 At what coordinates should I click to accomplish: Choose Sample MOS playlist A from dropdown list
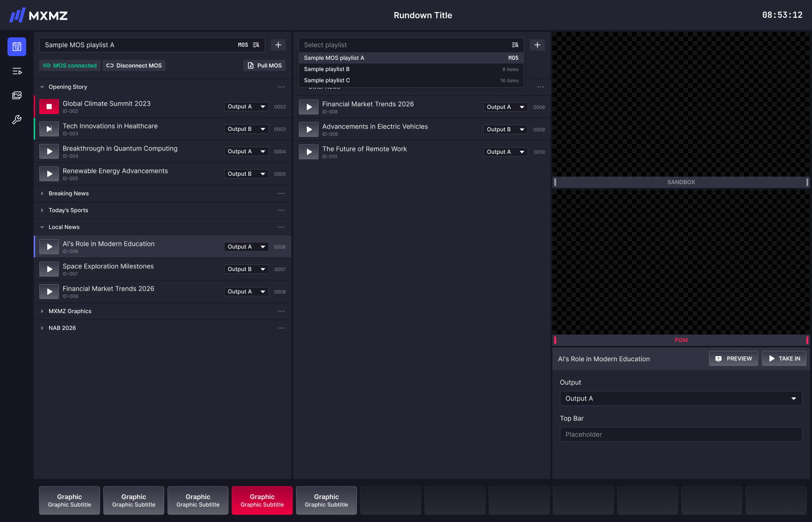411,58
